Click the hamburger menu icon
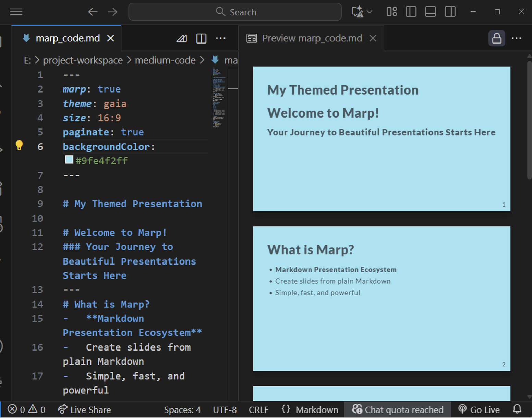This screenshot has width=532, height=418. click(16, 12)
